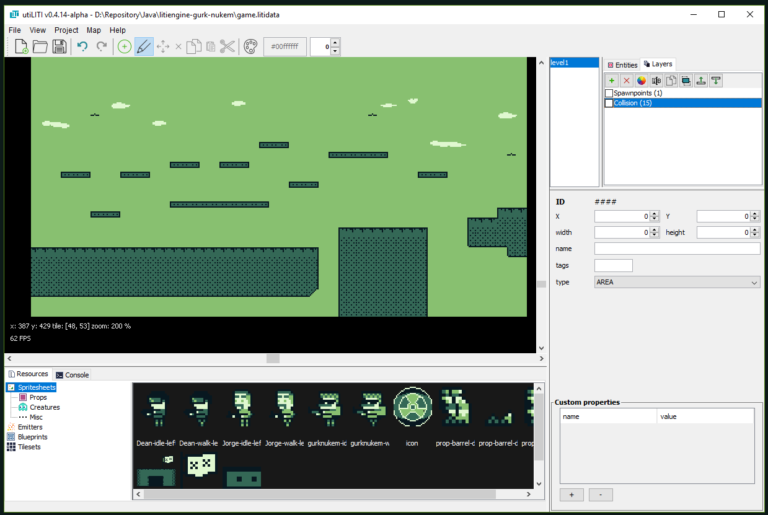Decrement the Y value spinner
This screenshot has height=515, width=768.
point(755,219)
